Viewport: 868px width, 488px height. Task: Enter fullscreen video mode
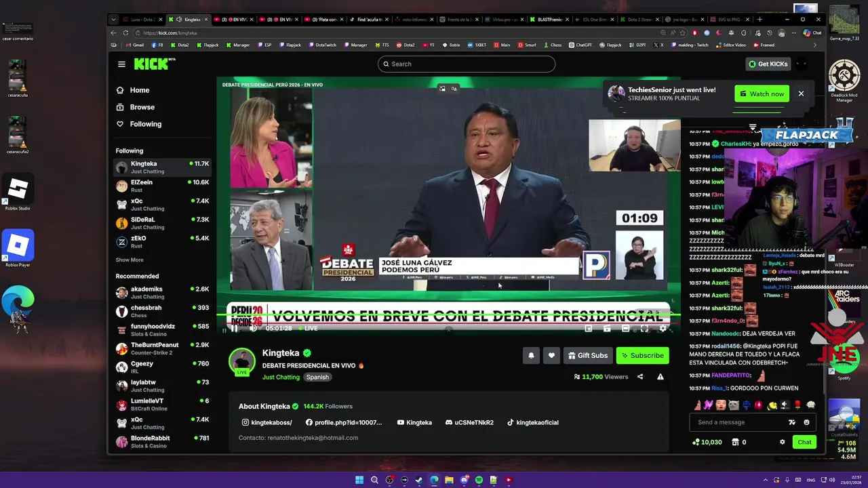(644, 329)
